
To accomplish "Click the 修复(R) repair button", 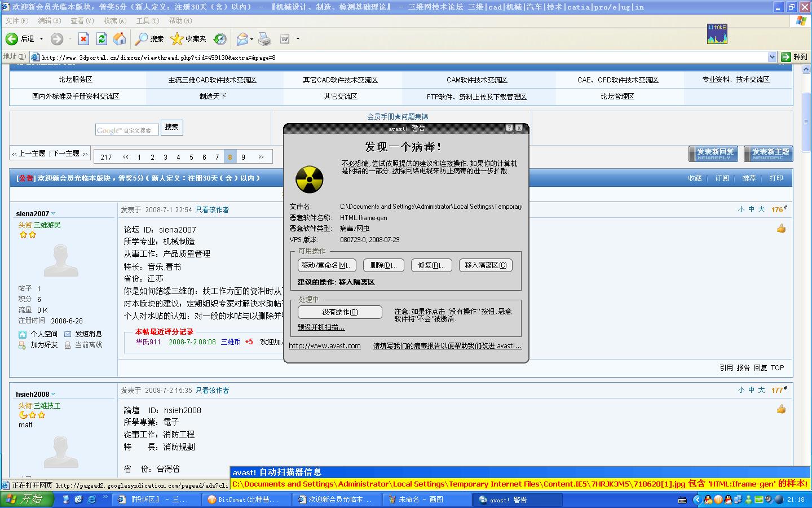I will [x=431, y=265].
